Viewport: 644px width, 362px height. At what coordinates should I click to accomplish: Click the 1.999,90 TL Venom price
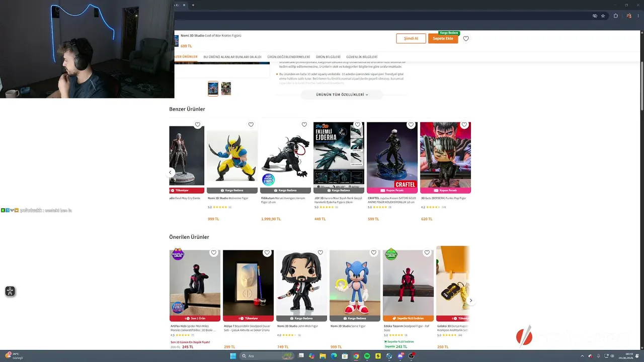tap(271, 219)
